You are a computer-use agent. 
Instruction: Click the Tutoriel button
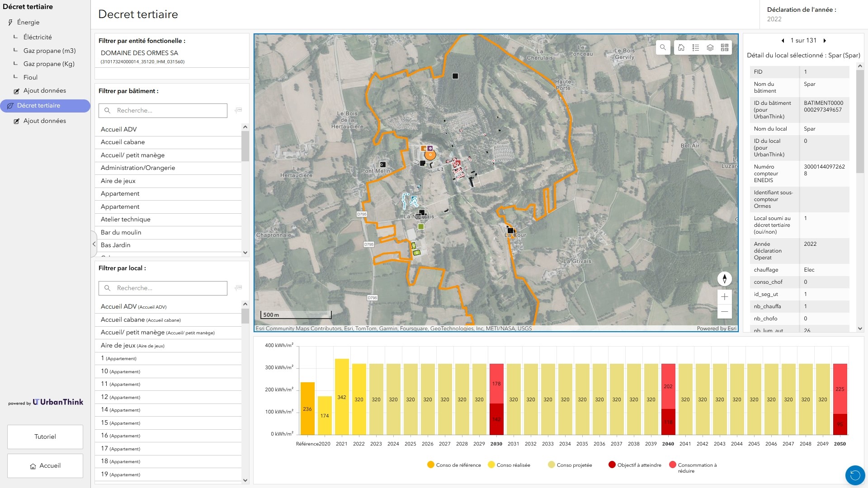45,436
